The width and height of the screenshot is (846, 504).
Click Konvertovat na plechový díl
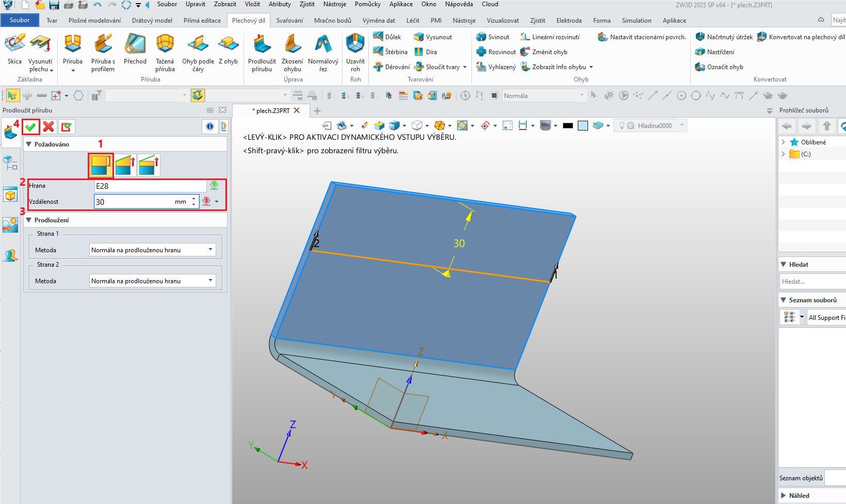[x=801, y=37]
